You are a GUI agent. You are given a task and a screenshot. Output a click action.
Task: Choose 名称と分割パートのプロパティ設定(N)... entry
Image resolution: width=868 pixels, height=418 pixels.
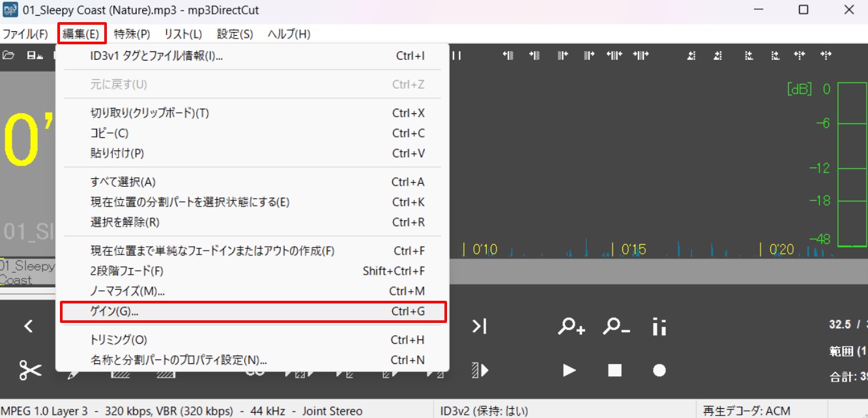coord(252,360)
